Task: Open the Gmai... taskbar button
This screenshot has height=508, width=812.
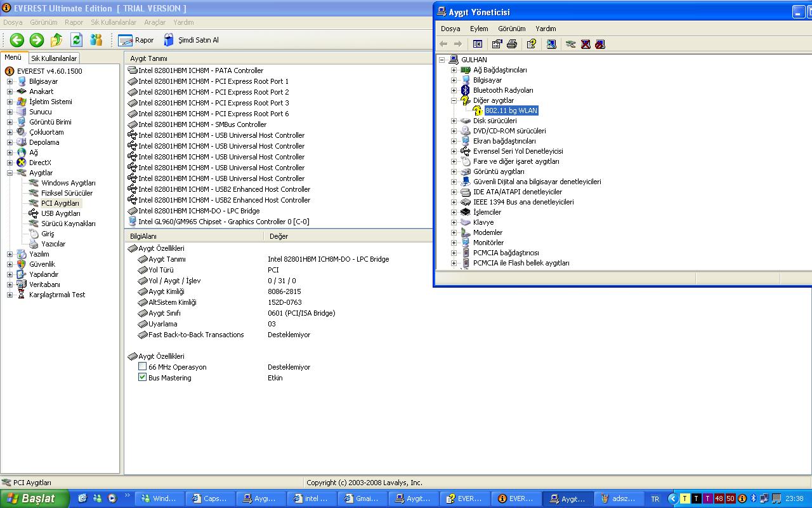Action: click(x=363, y=498)
